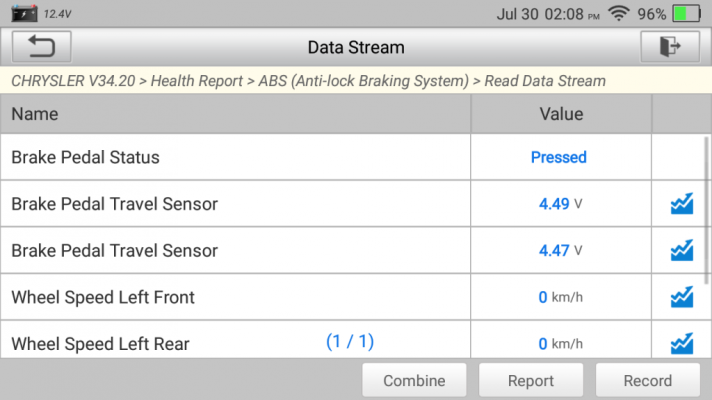This screenshot has width=712, height=400.
Task: Tap the Pressed value cell
Action: coord(561,157)
